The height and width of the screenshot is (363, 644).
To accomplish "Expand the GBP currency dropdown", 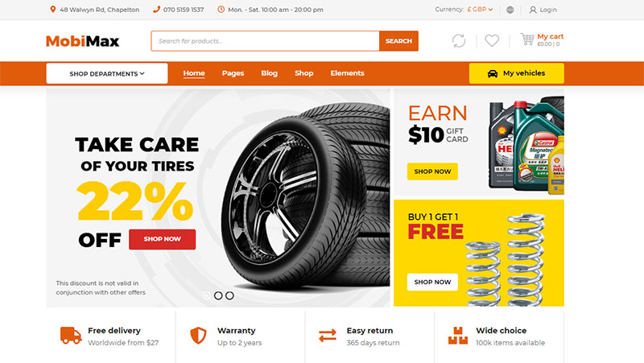I will (x=480, y=9).
